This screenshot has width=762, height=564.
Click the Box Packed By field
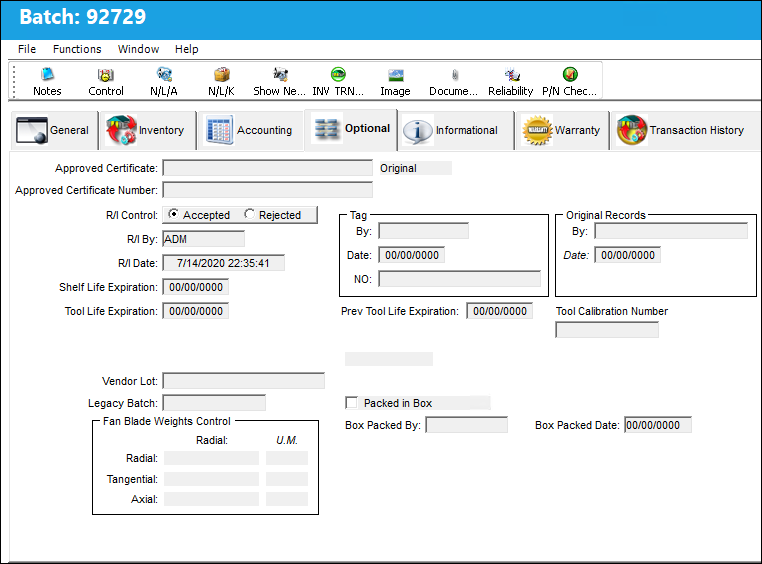click(467, 425)
